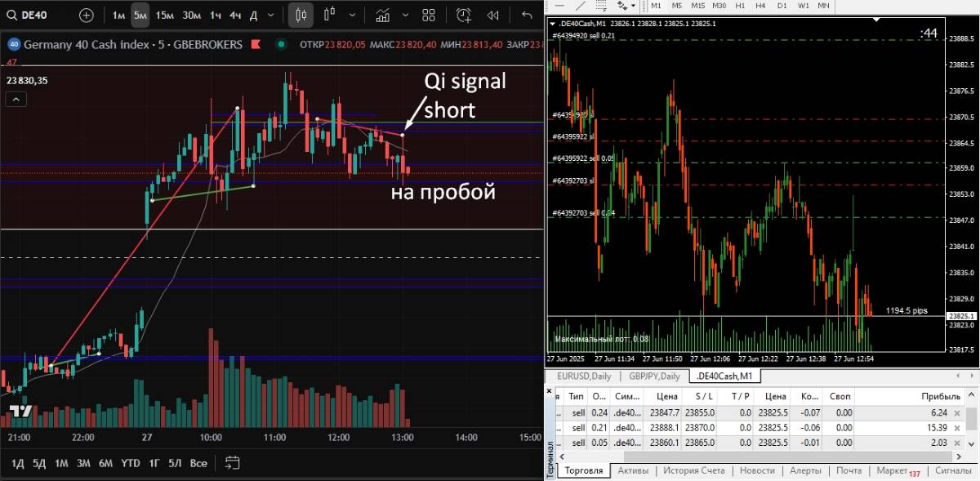Screen dimensions: 980x481
Task: Switch MetaTrader chart to M1
Action: click(x=656, y=6)
